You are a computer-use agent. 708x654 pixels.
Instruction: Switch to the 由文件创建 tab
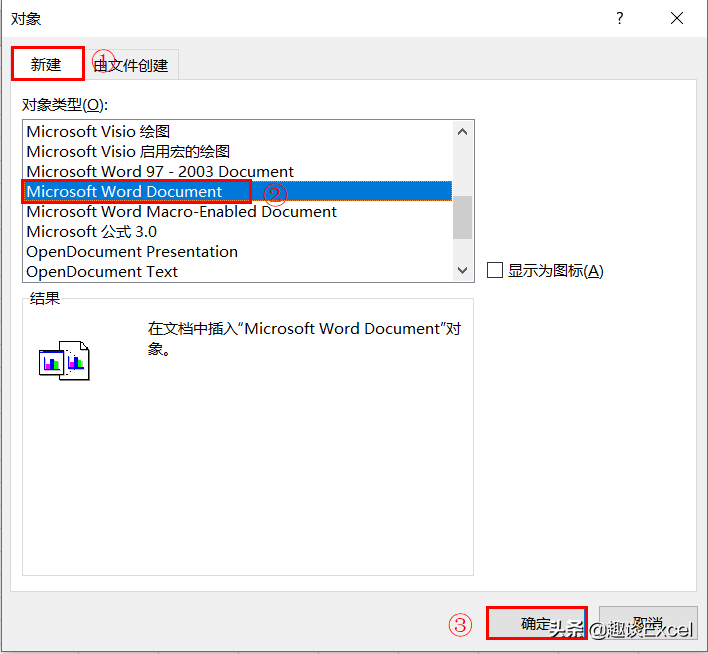click(131, 65)
